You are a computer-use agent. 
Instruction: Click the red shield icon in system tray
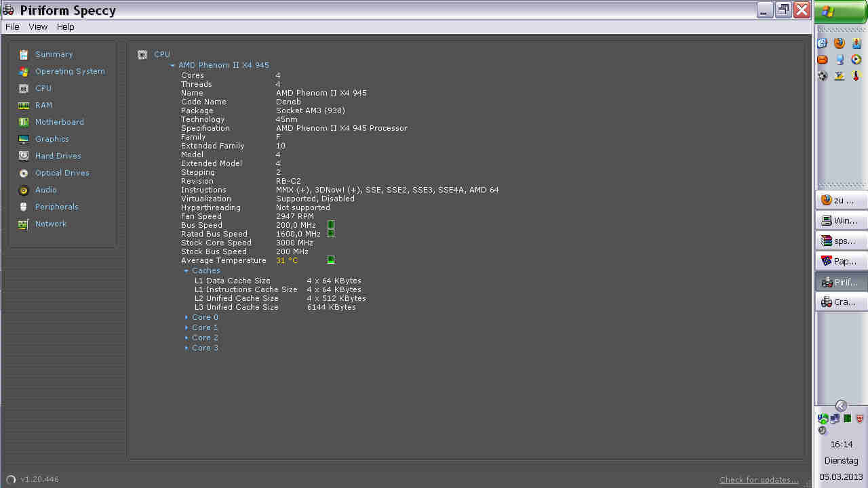(x=860, y=419)
